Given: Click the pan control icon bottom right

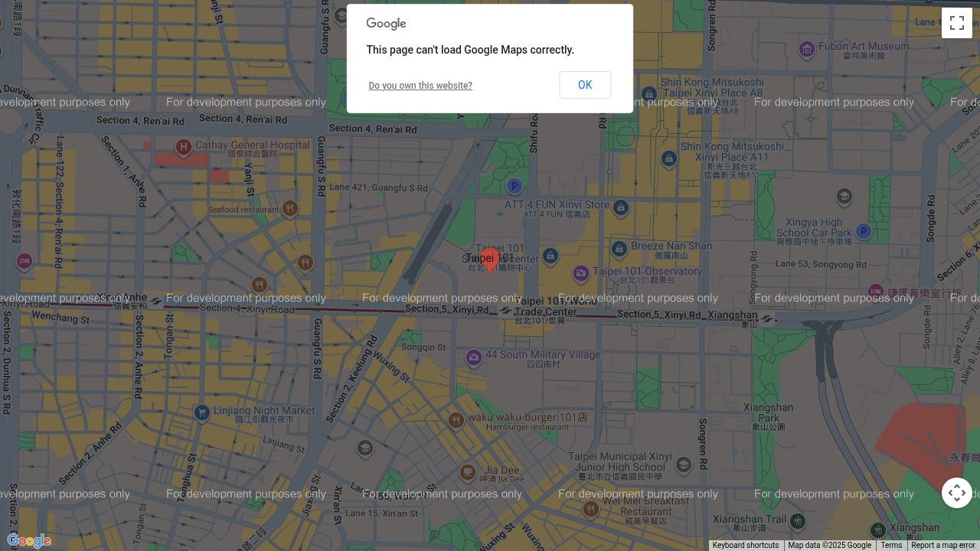Looking at the screenshot, I should coord(957,493).
